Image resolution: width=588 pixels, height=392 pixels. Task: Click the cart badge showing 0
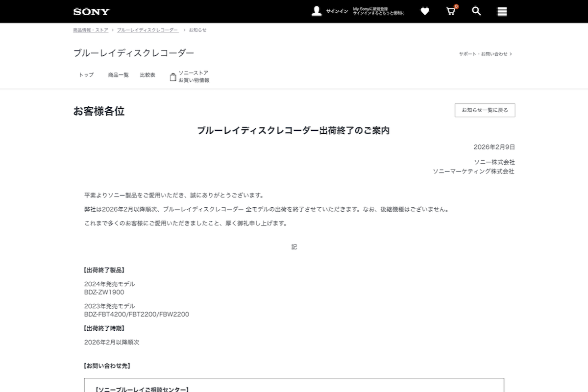455,7
